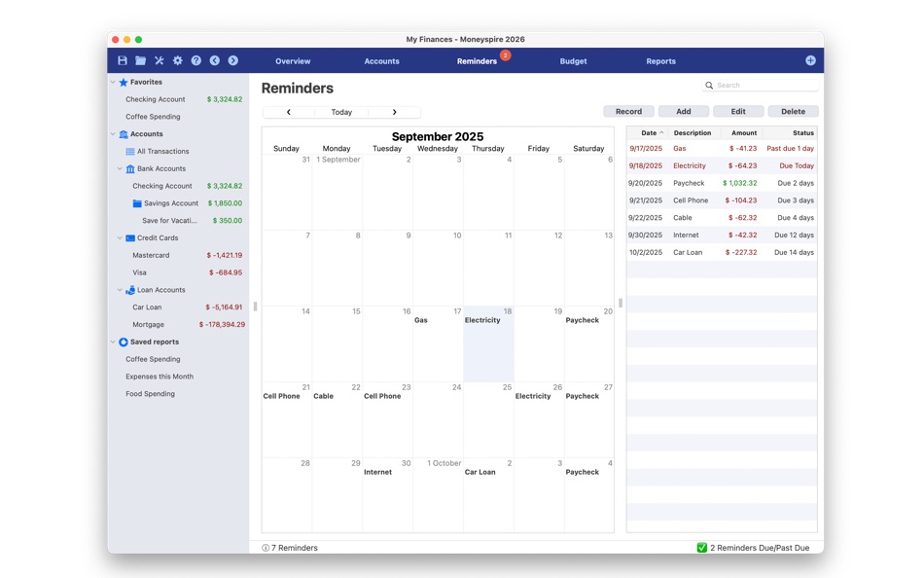Screen dimensions: 924x578
Task: Click the info icon beside 7 Reminders
Action: pyautogui.click(x=266, y=548)
